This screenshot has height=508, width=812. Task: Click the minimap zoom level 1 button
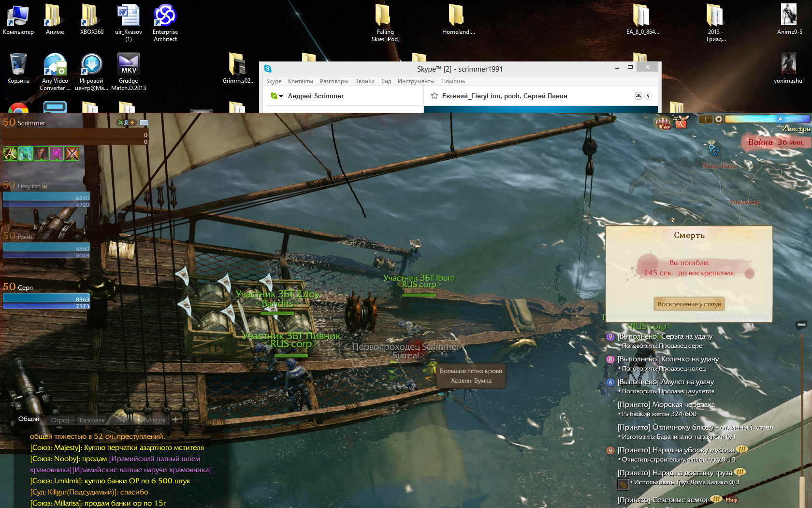point(705,119)
